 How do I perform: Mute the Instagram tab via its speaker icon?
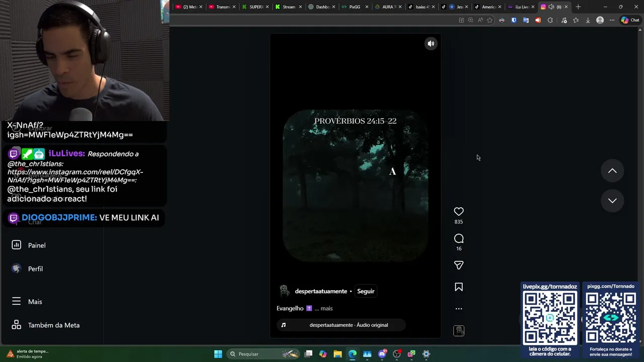pos(551,7)
